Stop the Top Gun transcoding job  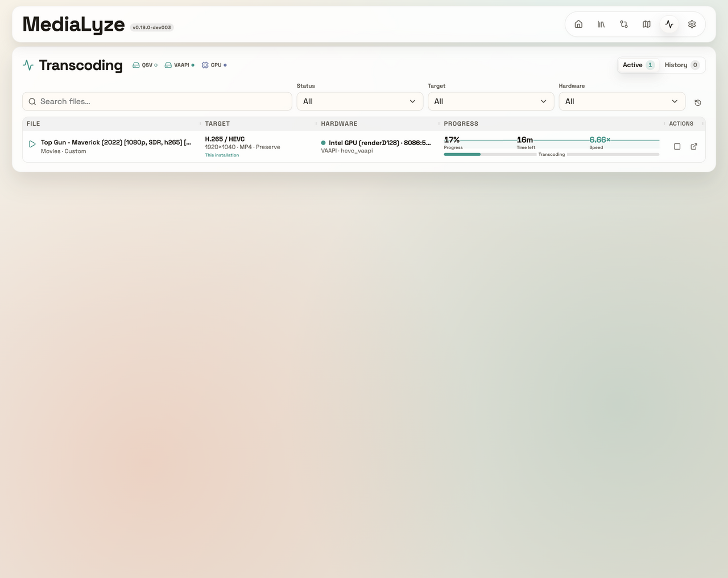click(x=677, y=147)
